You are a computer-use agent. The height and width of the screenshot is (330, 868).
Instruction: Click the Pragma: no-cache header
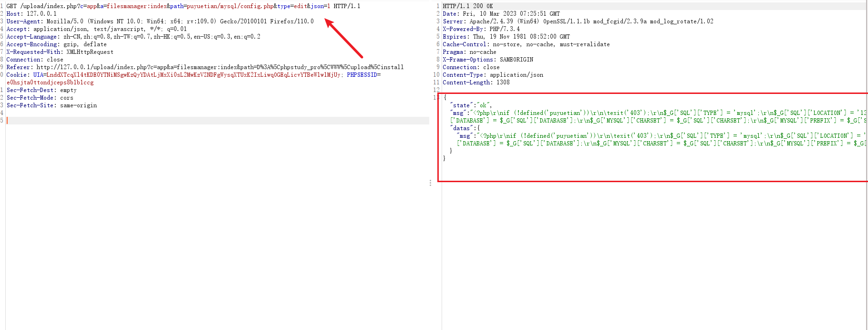[x=469, y=52]
